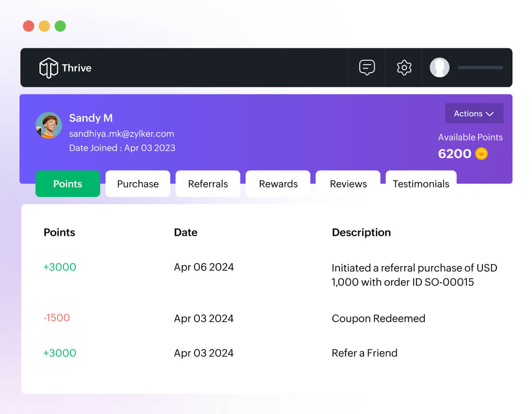
Task: Open the settings gear icon
Action: 404,68
